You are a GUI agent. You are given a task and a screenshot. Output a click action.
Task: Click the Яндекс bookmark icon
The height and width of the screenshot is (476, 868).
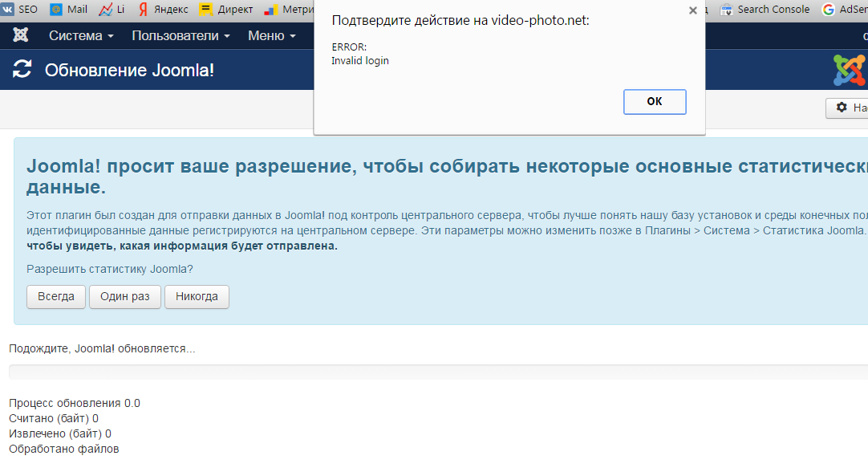click(x=143, y=10)
